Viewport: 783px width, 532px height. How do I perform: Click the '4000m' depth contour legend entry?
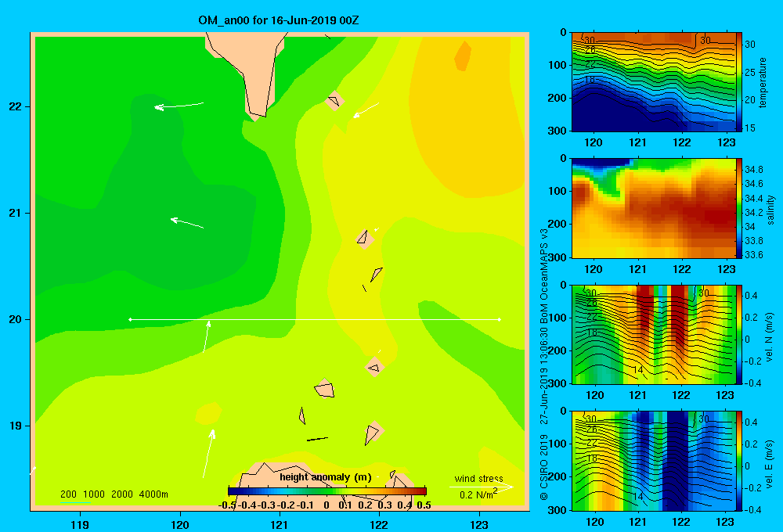[x=153, y=494]
